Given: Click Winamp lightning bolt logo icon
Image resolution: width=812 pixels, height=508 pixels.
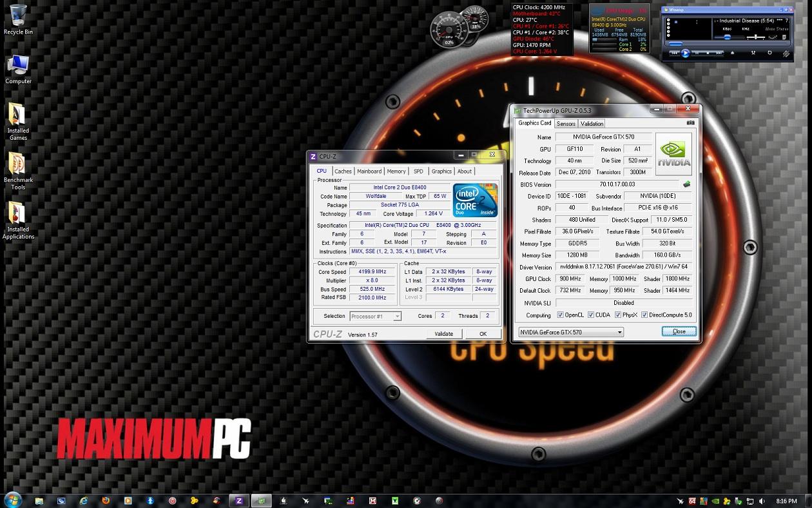Looking at the screenshot, I should pos(786,54).
